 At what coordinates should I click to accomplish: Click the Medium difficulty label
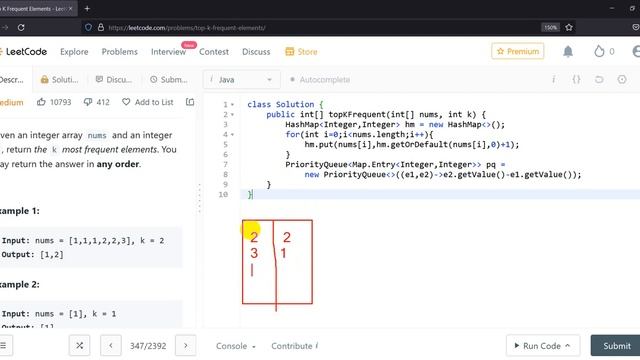tap(11, 102)
